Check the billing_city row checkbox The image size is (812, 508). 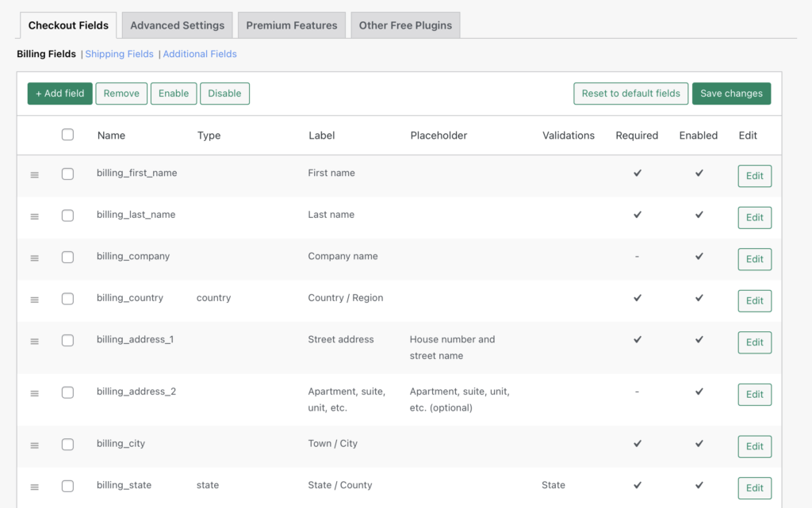click(x=67, y=445)
